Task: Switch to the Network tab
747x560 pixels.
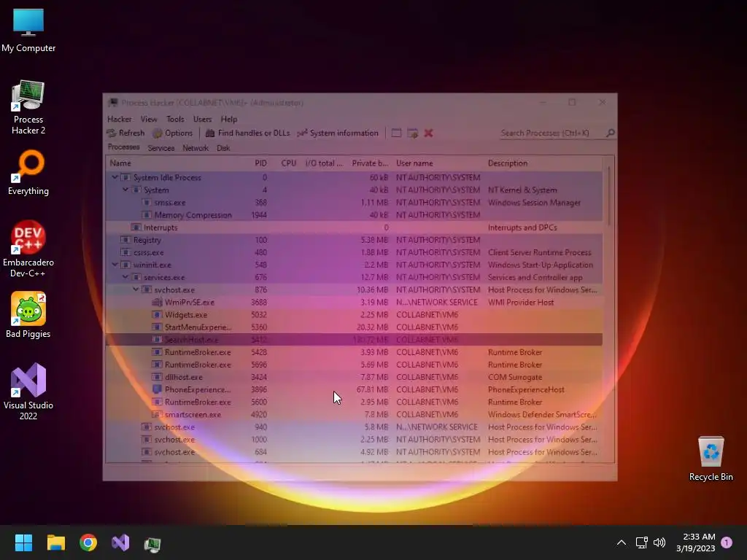Action: 196,148
